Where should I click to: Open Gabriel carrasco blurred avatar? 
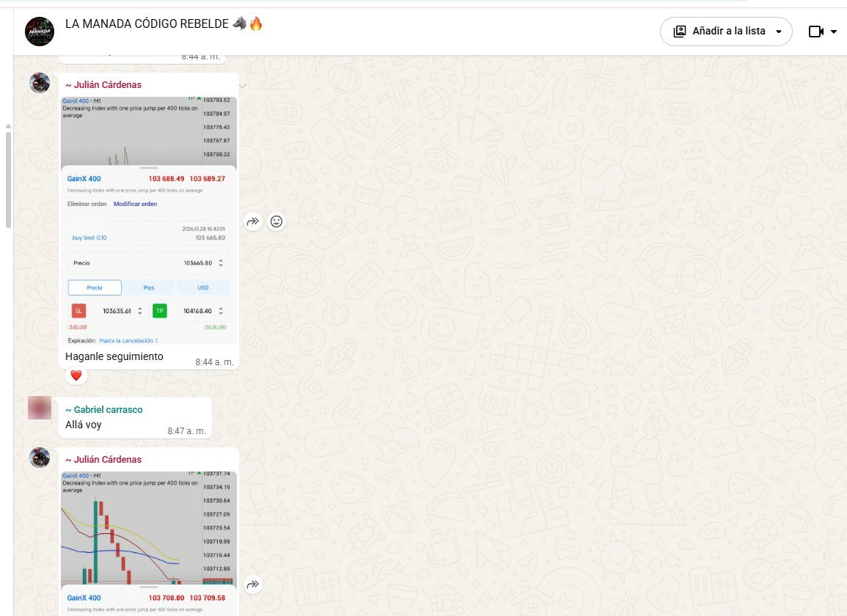[x=40, y=408]
